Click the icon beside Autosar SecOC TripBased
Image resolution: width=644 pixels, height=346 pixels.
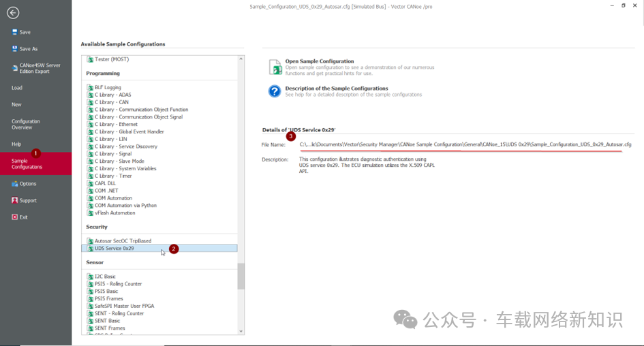pos(91,241)
